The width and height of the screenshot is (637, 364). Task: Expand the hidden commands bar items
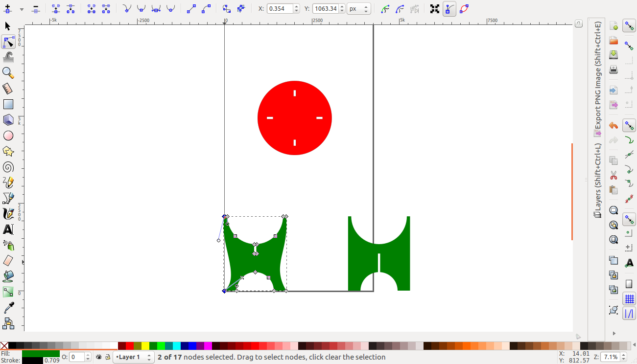point(614,334)
